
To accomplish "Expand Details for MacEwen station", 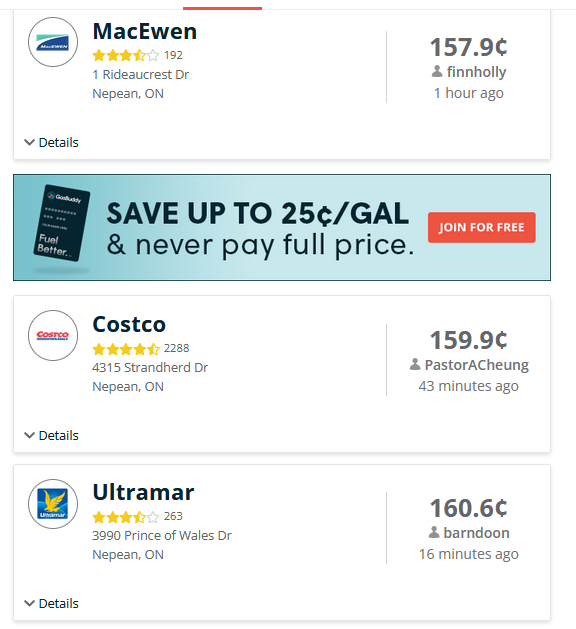I will coord(51,142).
